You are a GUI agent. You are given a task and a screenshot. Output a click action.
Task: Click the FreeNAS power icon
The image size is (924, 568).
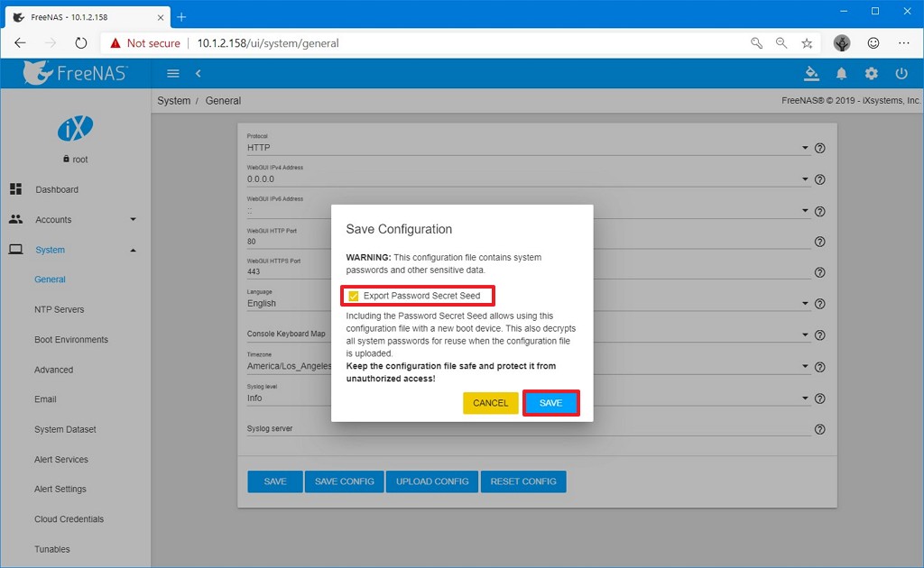tap(901, 74)
